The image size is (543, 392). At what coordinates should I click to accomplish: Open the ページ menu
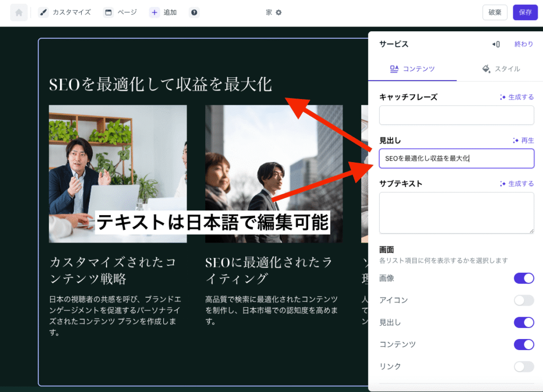coord(120,13)
